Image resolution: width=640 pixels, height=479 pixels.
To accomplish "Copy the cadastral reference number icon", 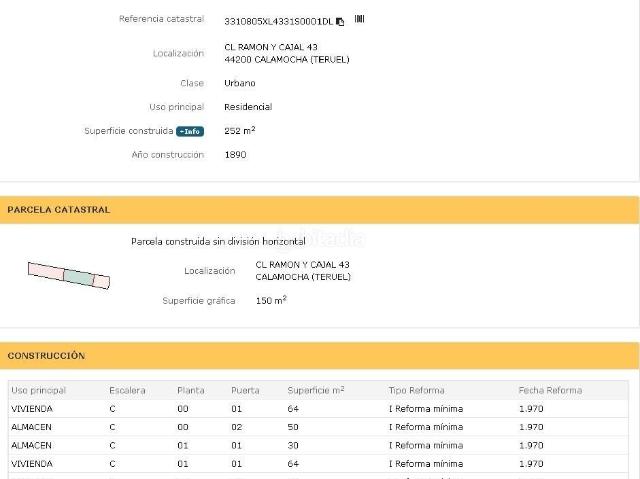I will point(340,22).
